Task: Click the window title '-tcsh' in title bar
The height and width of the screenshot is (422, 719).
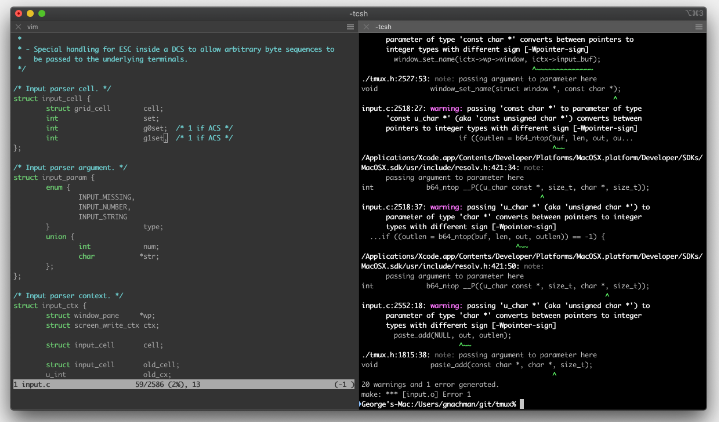Action: tap(359, 13)
